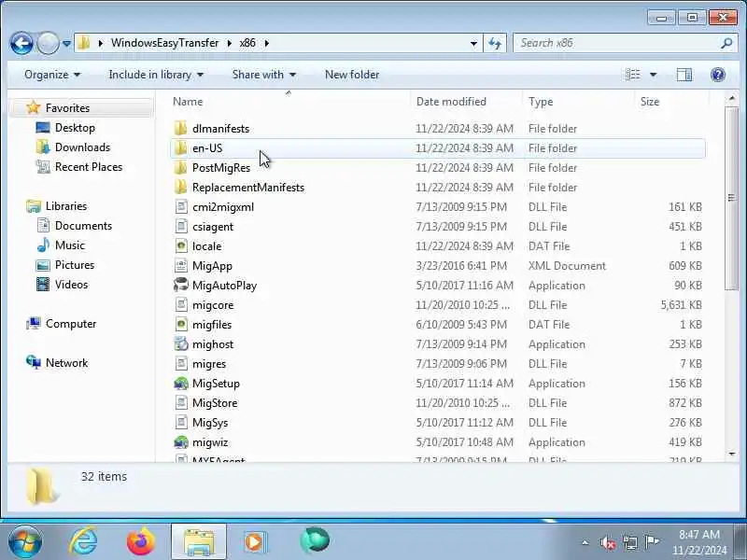Viewport: 747px width, 560px height.
Task: Select the en-US folder icon
Action: tap(180, 148)
